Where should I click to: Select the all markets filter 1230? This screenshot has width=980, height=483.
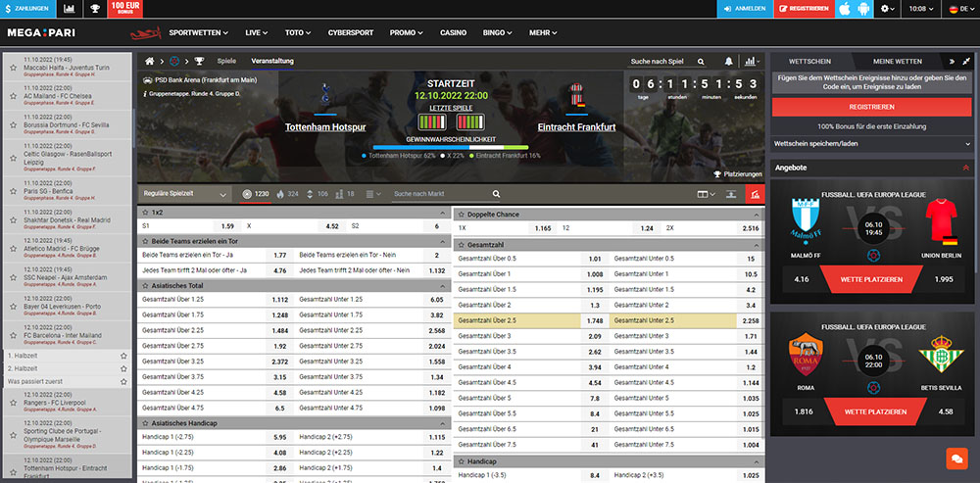click(x=256, y=194)
